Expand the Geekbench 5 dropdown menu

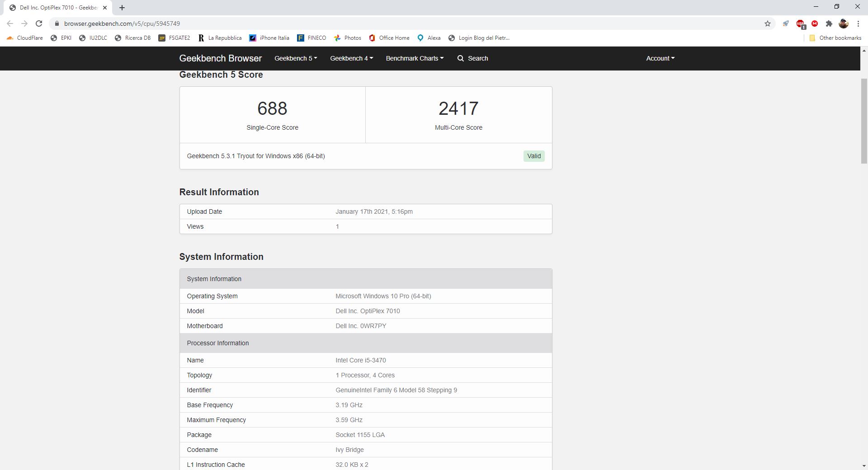coord(296,58)
